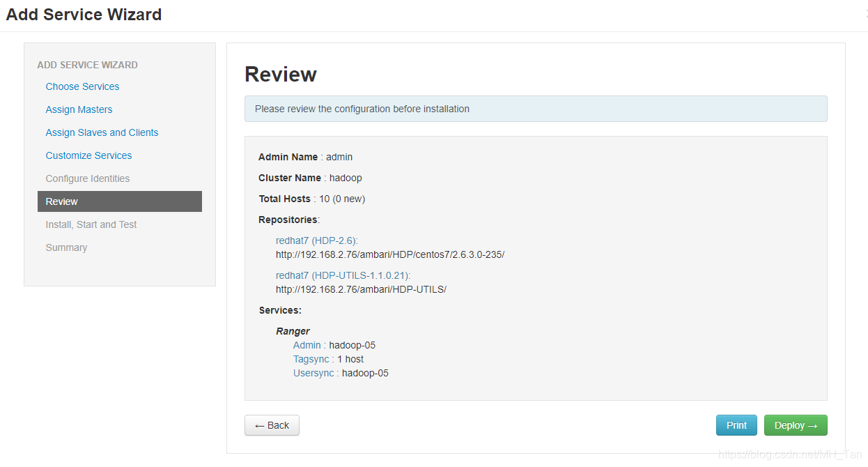Click the Repositories heading

tap(289, 220)
